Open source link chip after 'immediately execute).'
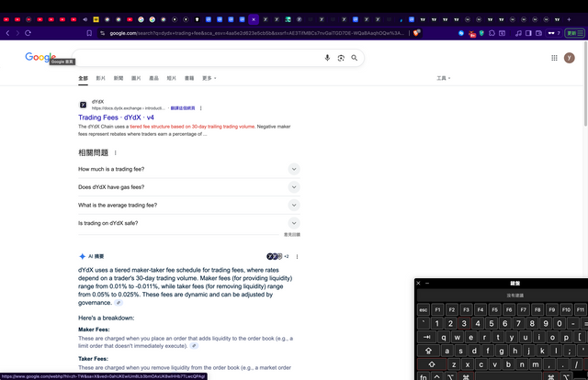This screenshot has width=588, height=380. tap(194, 346)
